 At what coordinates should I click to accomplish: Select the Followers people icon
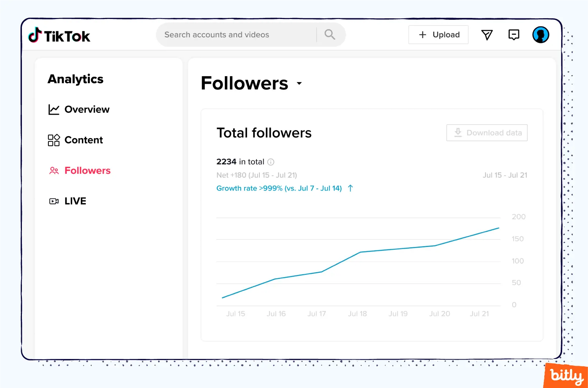(54, 171)
